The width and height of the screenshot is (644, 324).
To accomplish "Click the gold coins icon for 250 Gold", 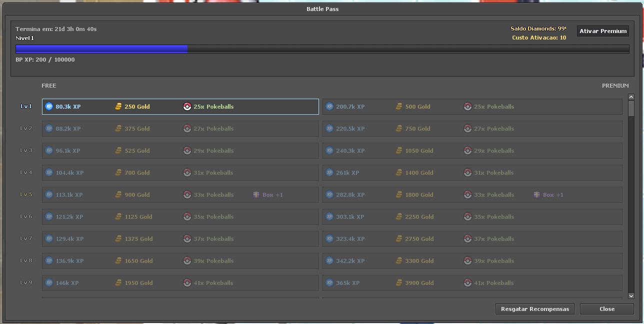I will [x=118, y=107].
